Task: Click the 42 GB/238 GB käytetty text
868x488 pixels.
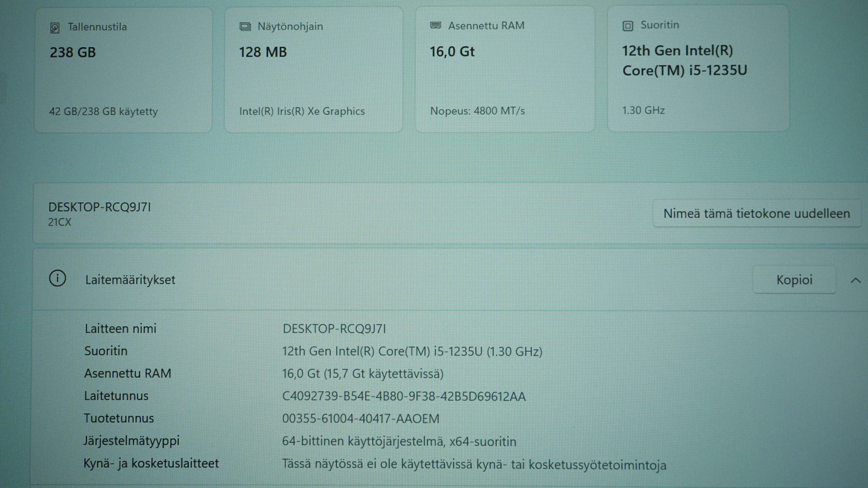Action: click(x=103, y=111)
